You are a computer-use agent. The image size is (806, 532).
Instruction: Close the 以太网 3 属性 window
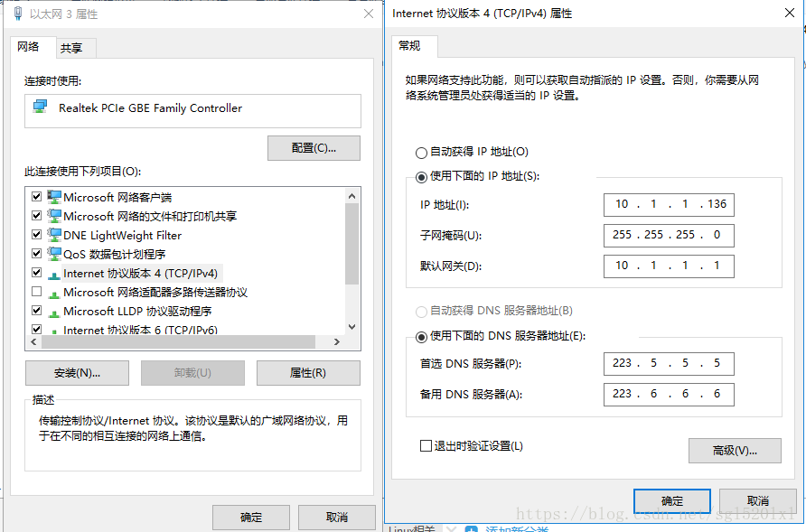[369, 14]
